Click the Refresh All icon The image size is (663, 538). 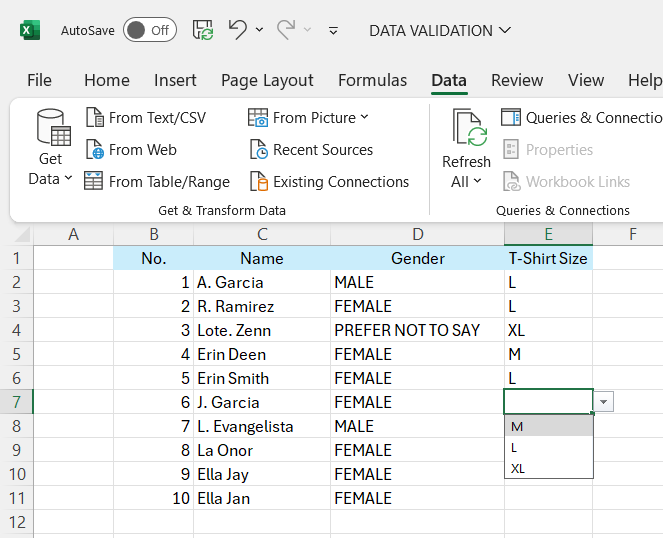pos(466,129)
